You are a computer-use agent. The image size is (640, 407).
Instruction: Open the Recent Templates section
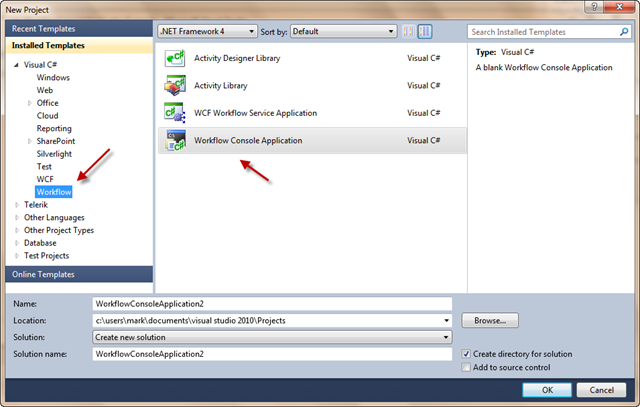coord(79,29)
